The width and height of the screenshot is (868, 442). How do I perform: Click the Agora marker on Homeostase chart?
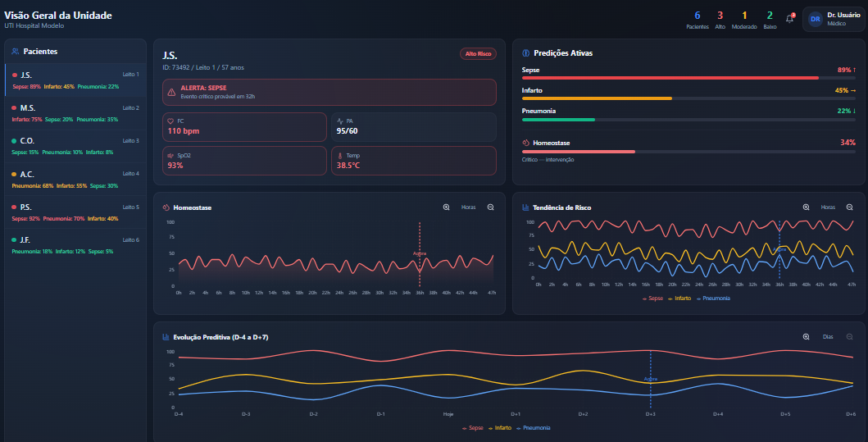tap(420, 253)
